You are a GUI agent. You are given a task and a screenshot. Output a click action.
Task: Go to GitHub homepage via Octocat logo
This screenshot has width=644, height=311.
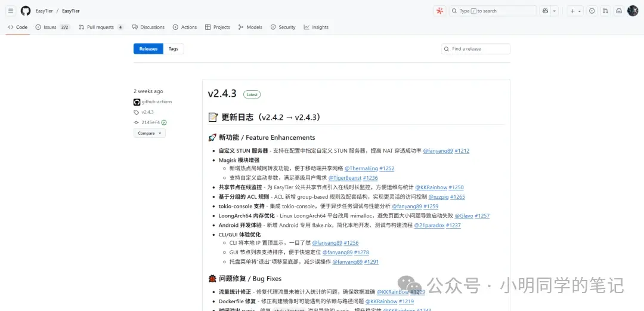pyautogui.click(x=26, y=11)
